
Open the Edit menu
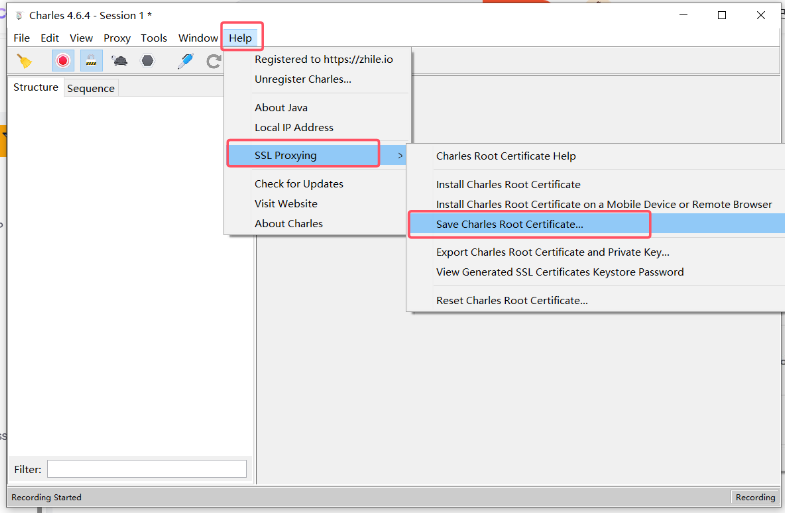(x=50, y=38)
